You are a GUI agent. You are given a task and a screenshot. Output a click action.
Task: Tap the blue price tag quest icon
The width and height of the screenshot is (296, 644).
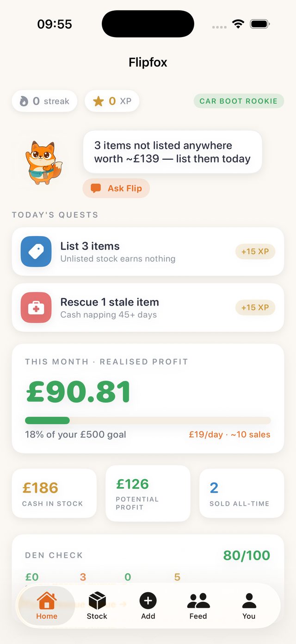(36, 251)
